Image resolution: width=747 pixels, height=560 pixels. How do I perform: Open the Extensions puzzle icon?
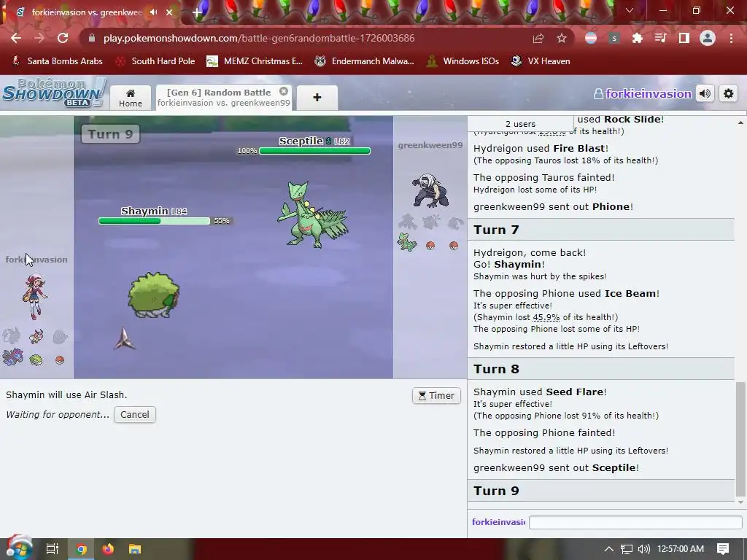pos(638,38)
